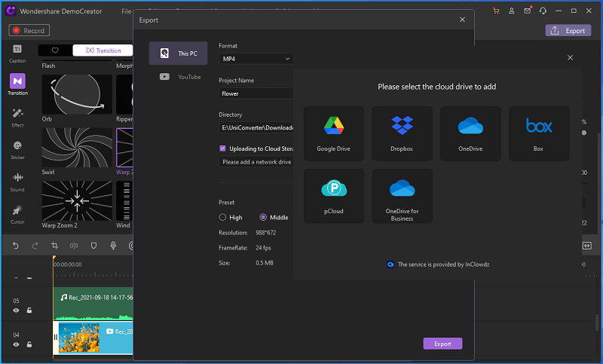Click the fit-to-width icon right of timeline
The height and width of the screenshot is (364, 603).
click(x=587, y=246)
